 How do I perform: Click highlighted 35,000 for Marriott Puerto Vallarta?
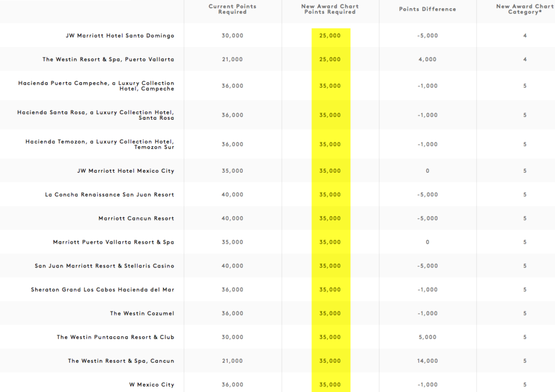click(330, 242)
